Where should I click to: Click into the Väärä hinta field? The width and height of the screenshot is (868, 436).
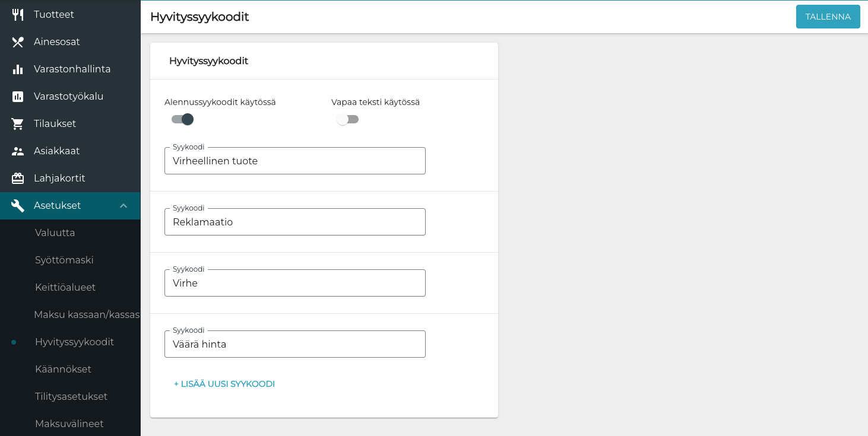tap(294, 344)
